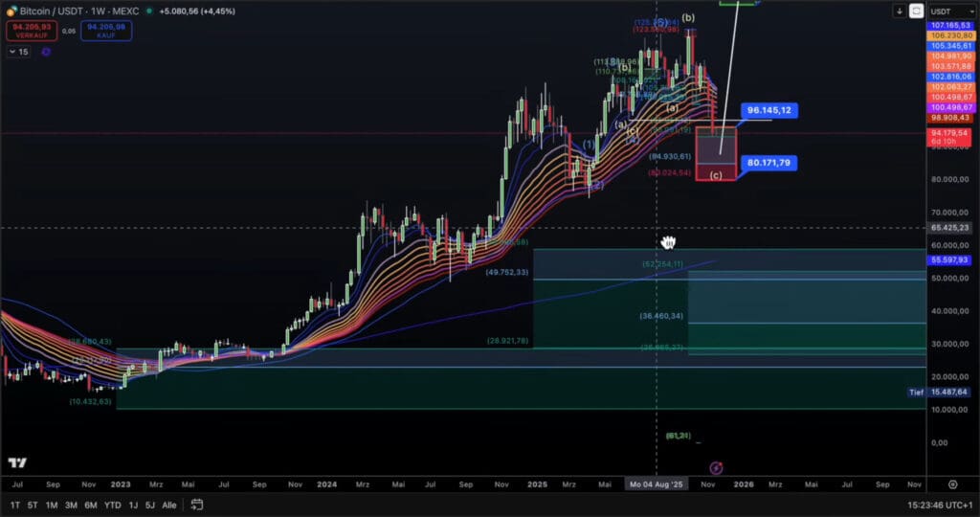Click the Bitcoin symbol logo icon
This screenshot has height=517, width=980.
(x=11, y=11)
